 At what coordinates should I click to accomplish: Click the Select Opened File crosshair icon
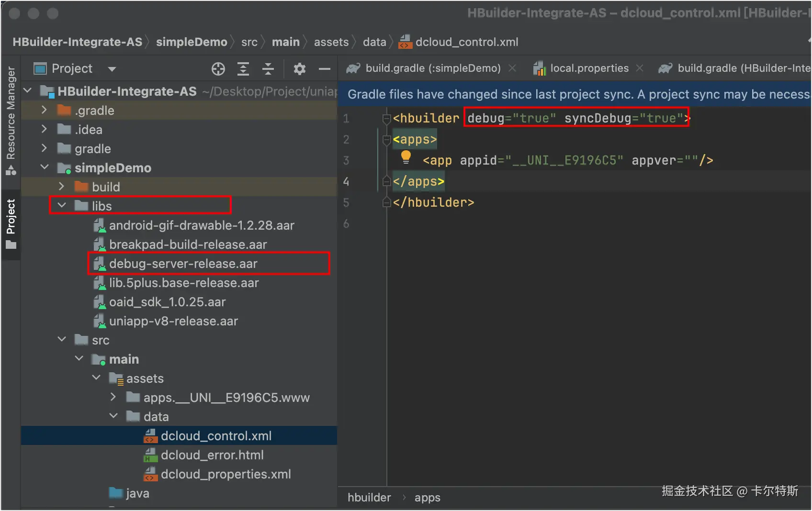[218, 69]
